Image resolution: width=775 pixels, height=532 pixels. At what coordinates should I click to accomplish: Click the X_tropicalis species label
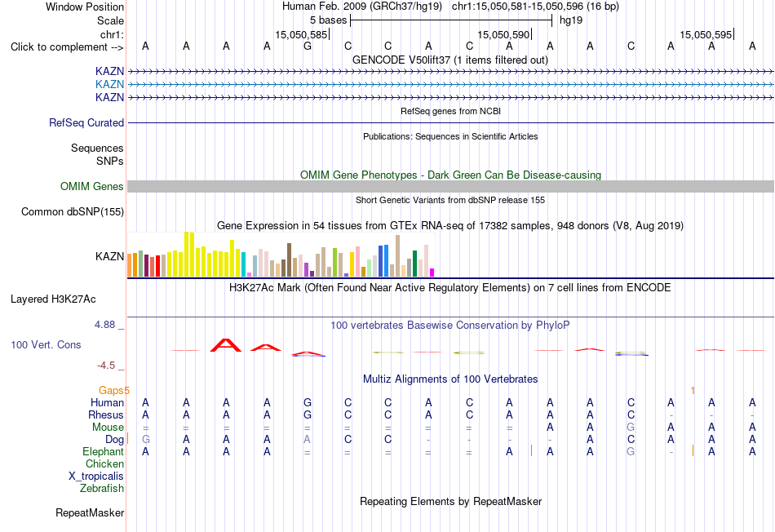(96, 477)
